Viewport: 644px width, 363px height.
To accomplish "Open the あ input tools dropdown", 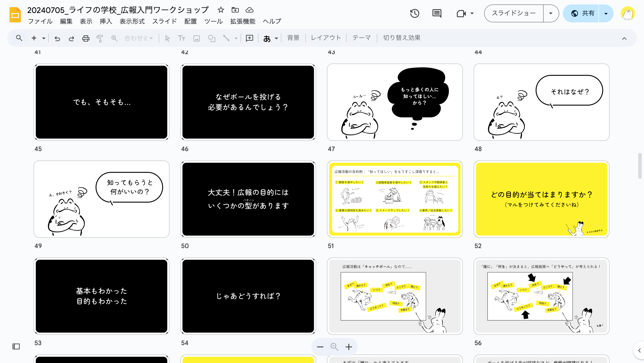I will click(271, 38).
